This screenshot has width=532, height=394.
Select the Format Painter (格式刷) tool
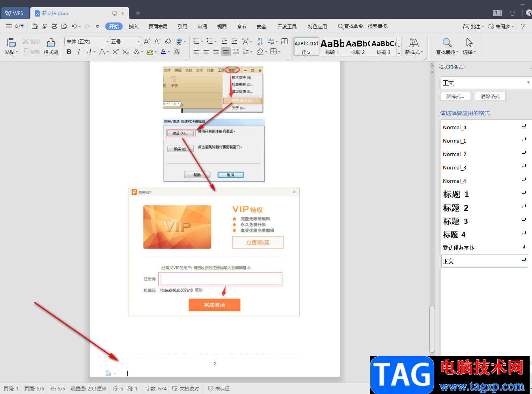[x=51, y=46]
